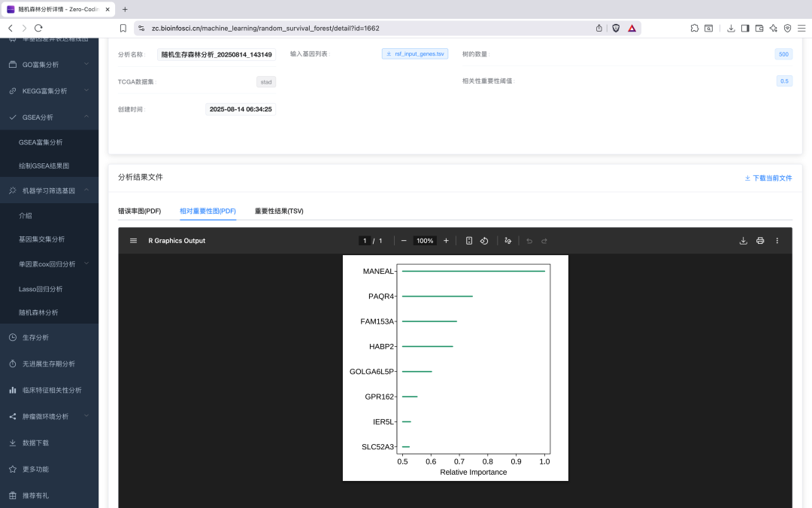Click the 下载当前文件 download link

(768, 178)
